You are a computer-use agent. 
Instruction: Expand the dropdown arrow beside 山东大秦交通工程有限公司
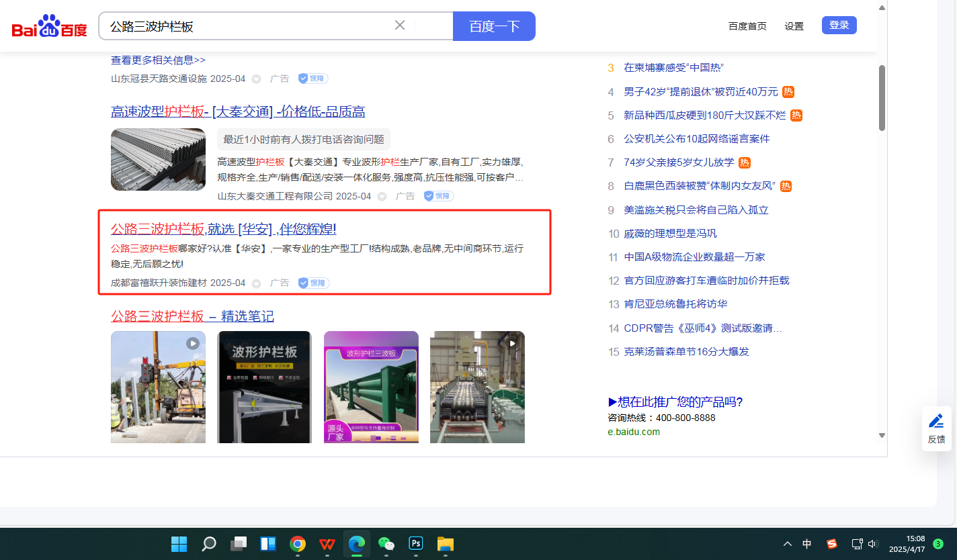(x=382, y=197)
